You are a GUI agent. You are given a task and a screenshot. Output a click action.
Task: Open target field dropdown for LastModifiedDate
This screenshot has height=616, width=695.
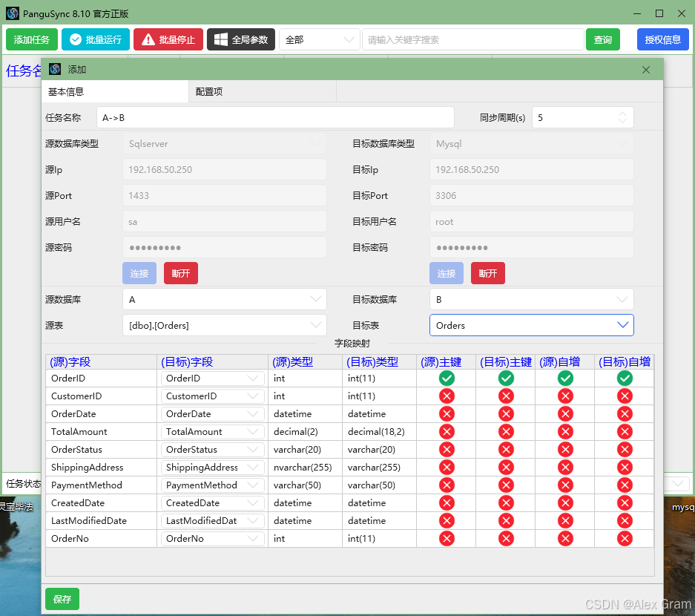pos(212,521)
